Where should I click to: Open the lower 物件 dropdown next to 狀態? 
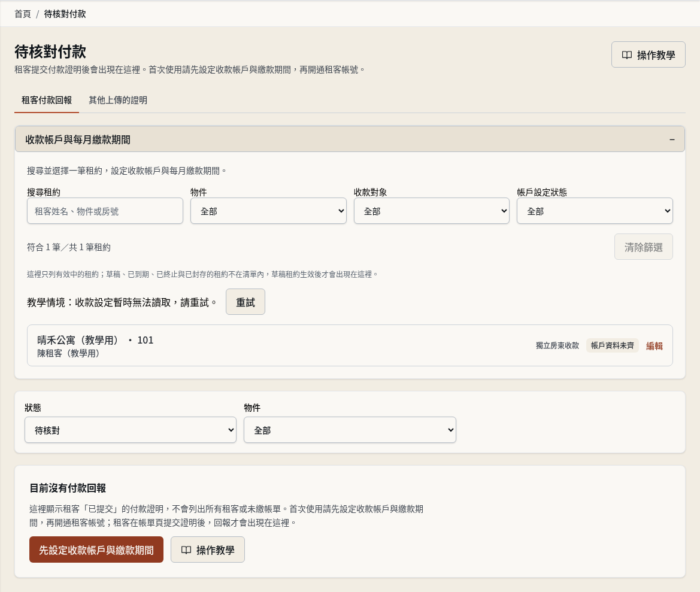click(350, 430)
